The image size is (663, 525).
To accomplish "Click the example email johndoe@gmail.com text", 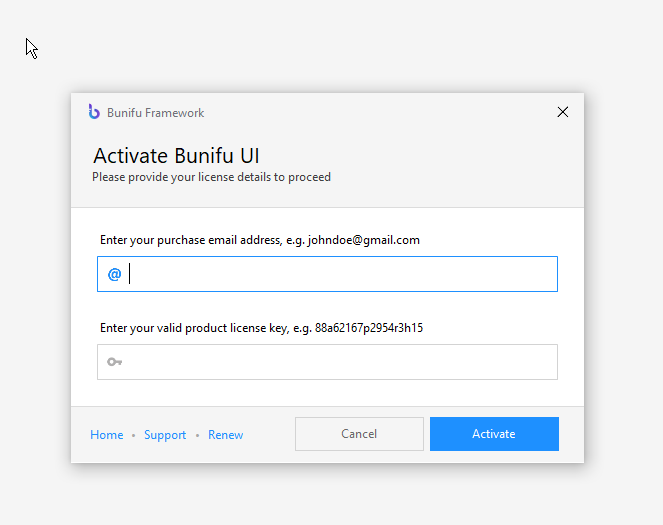I will click(x=364, y=240).
